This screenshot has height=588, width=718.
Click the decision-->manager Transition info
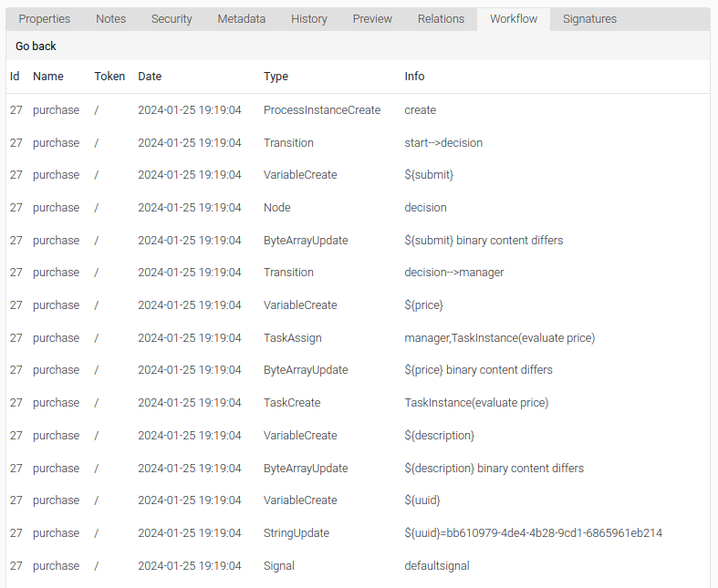(453, 273)
